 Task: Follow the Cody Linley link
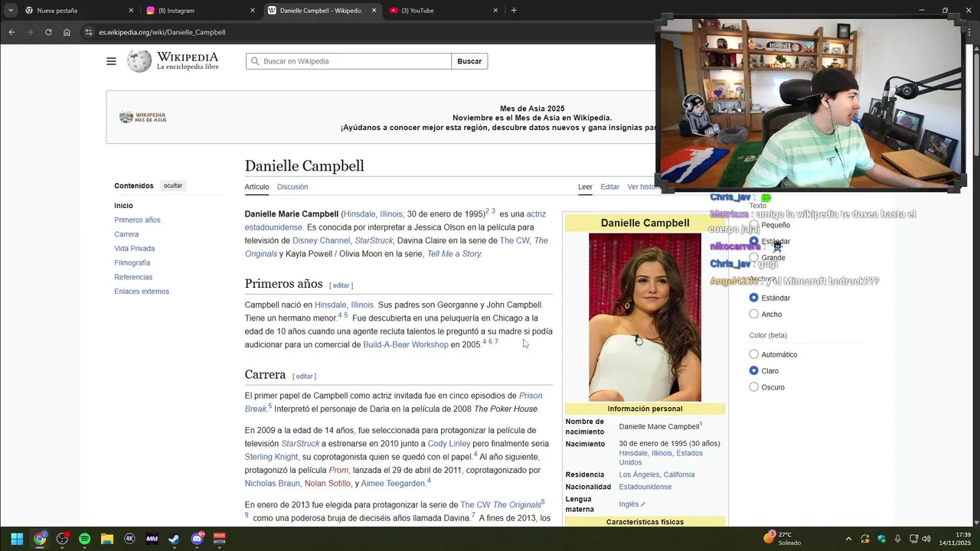(x=449, y=444)
